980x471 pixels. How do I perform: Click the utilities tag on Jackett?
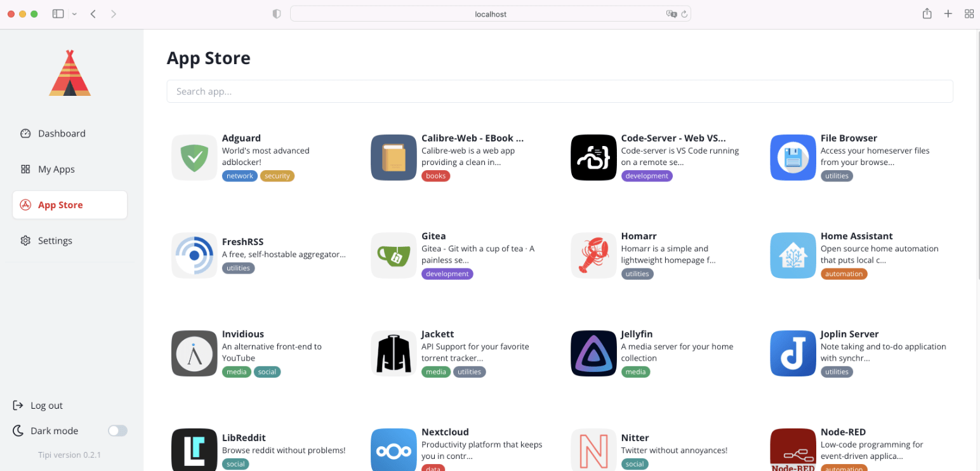click(469, 372)
